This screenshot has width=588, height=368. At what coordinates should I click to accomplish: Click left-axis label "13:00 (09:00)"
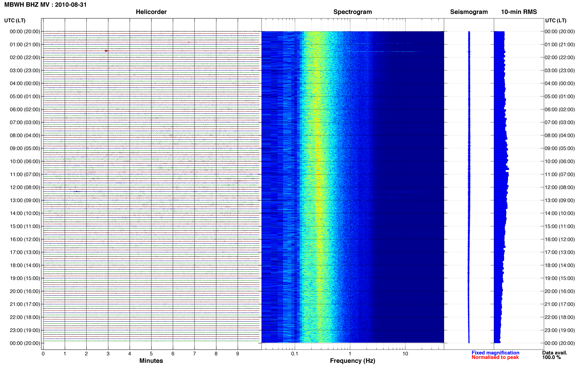point(25,200)
